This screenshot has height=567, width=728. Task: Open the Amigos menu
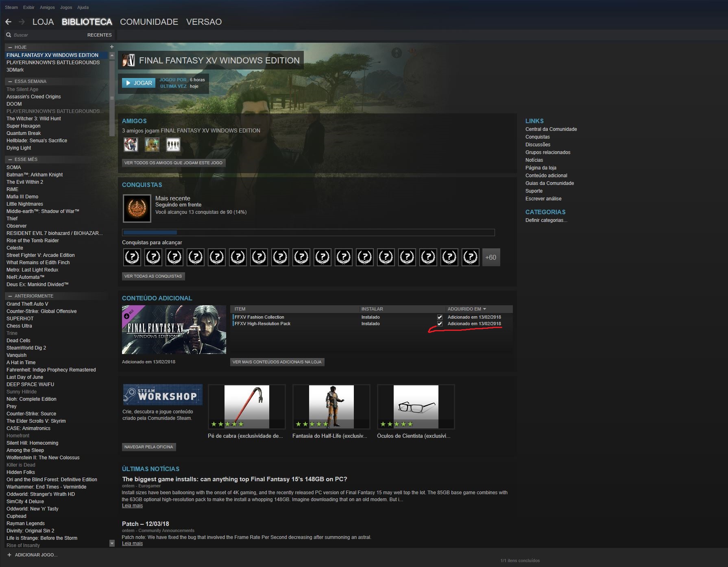coord(47,7)
